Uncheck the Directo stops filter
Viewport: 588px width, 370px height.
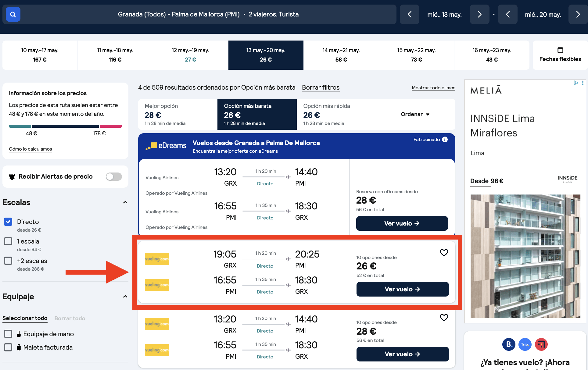coord(8,222)
